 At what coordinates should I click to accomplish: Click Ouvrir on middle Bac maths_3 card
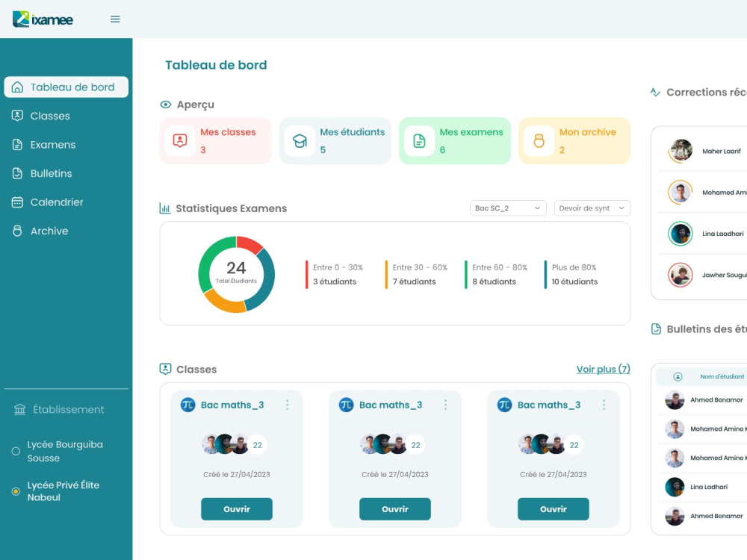[395, 509]
